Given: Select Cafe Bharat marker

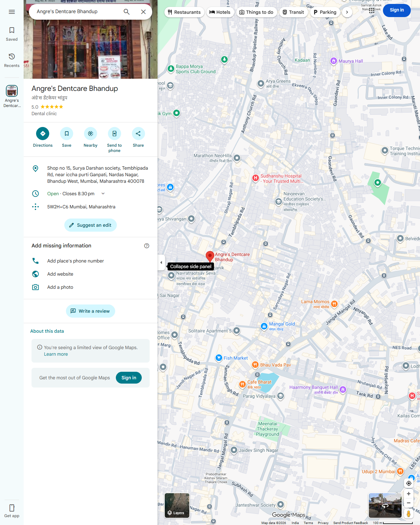Looking at the screenshot, I should click(x=242, y=385).
